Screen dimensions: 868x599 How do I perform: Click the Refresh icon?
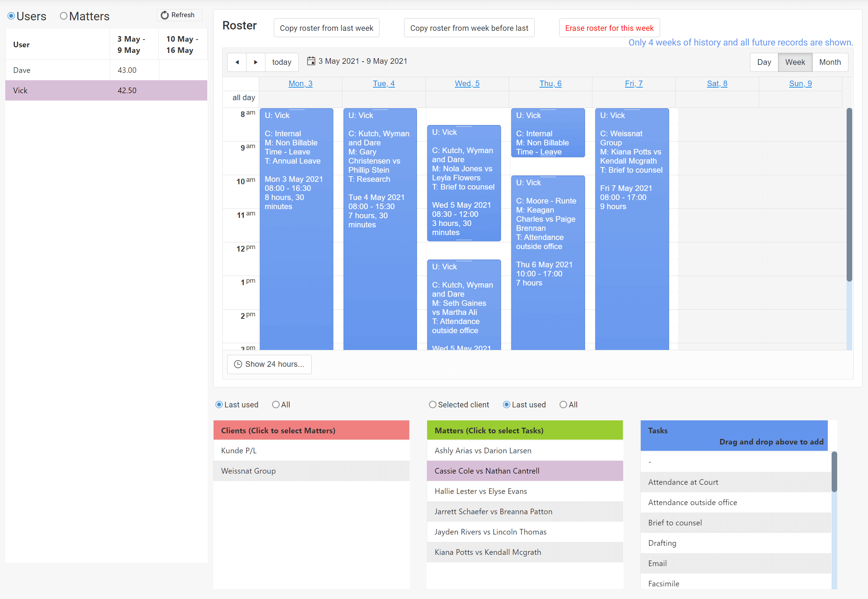[164, 15]
